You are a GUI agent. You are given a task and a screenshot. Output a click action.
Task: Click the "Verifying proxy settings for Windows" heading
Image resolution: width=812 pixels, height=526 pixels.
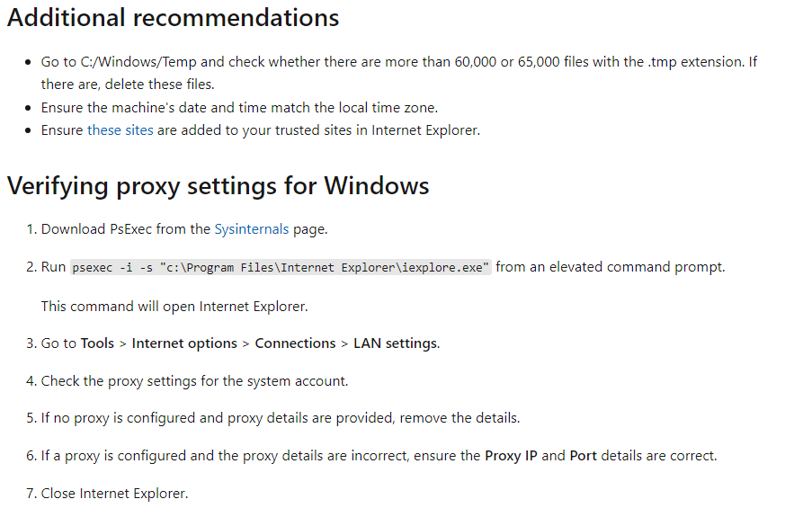[218, 186]
